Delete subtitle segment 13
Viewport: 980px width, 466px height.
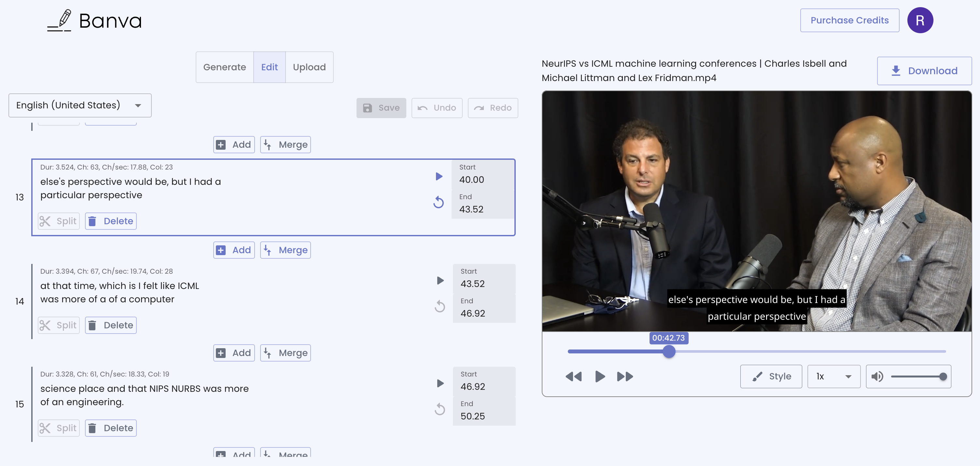(x=111, y=221)
